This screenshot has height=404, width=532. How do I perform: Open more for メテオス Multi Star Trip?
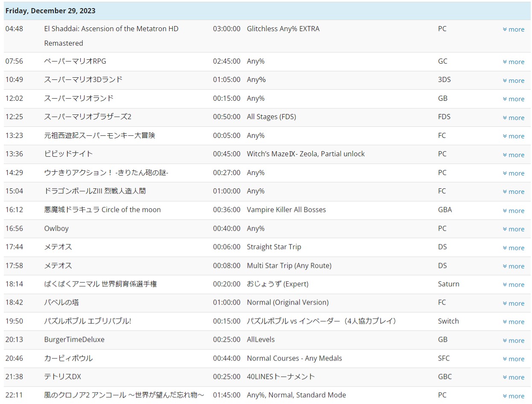(x=513, y=266)
